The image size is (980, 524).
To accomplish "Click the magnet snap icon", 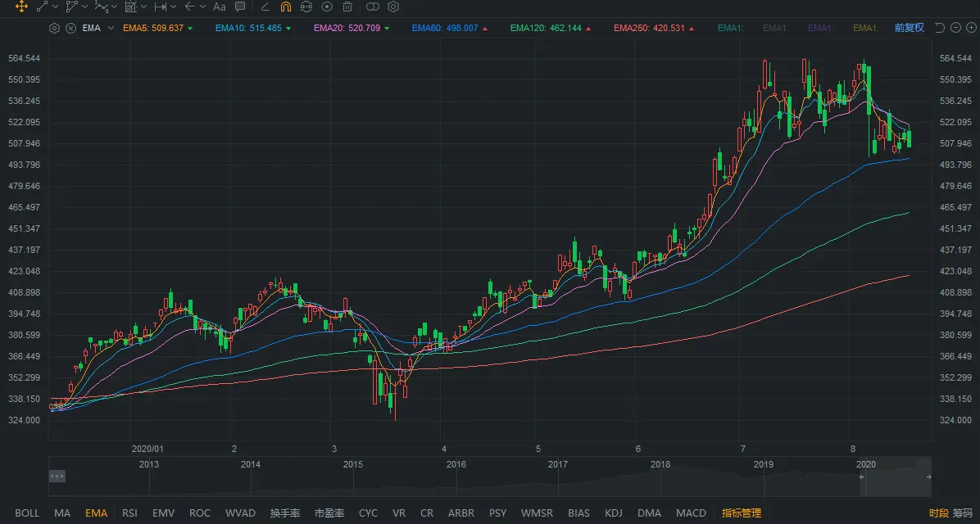I will coord(285,7).
